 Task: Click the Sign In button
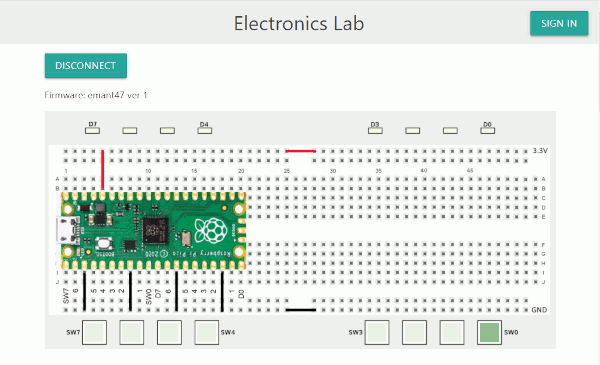click(x=559, y=23)
